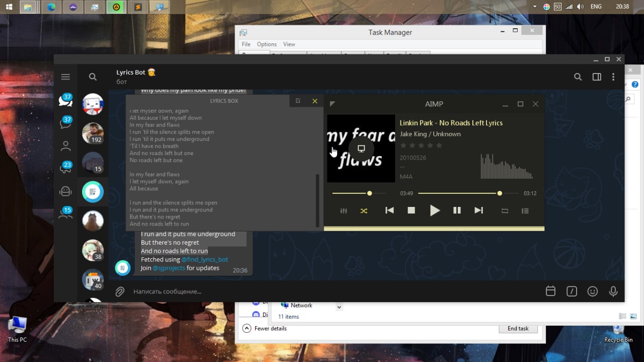Collapse Task Manager with Fewer details

(265, 328)
